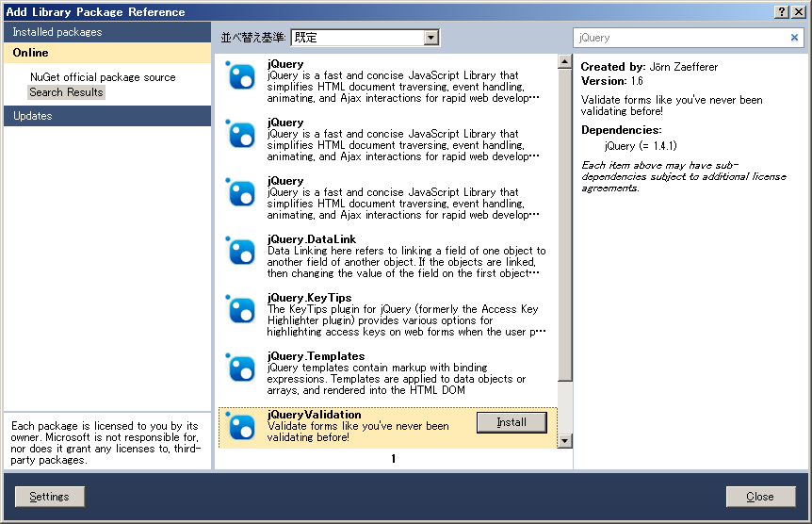Select the jQuery.DataLink package title
Image resolution: width=812 pixels, height=524 pixels.
point(312,239)
